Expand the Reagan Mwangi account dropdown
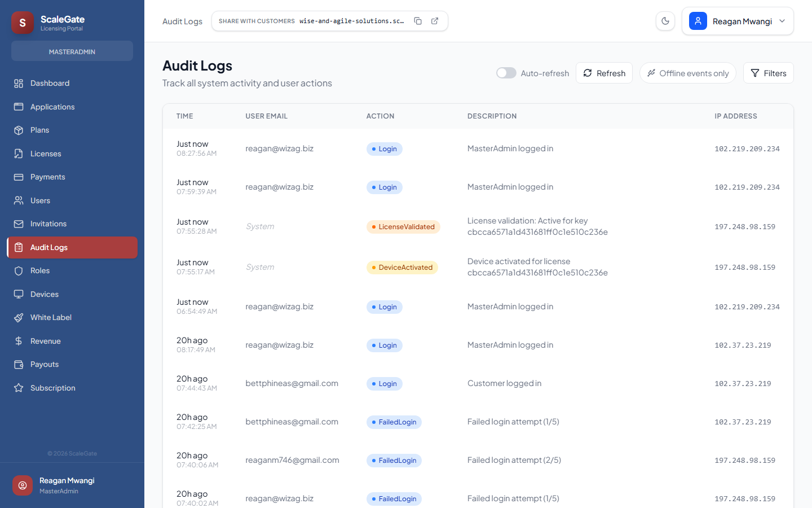This screenshot has width=812, height=508. 738,21
